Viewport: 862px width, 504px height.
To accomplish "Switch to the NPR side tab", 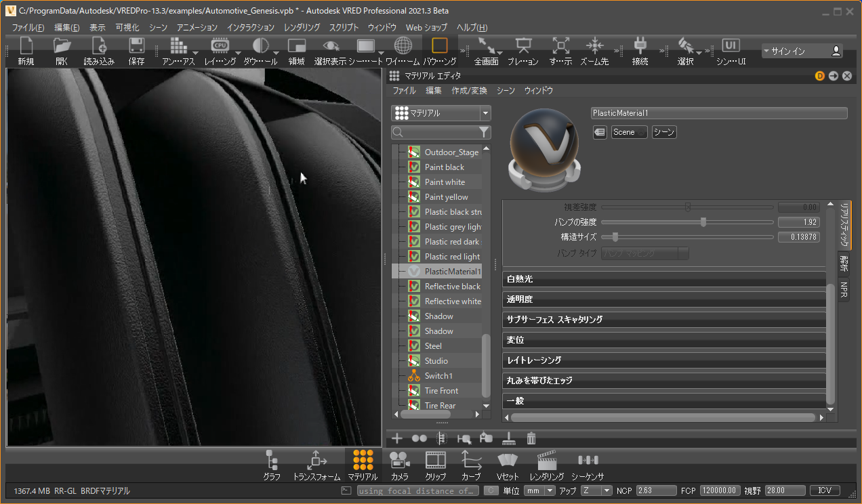I will tap(844, 291).
